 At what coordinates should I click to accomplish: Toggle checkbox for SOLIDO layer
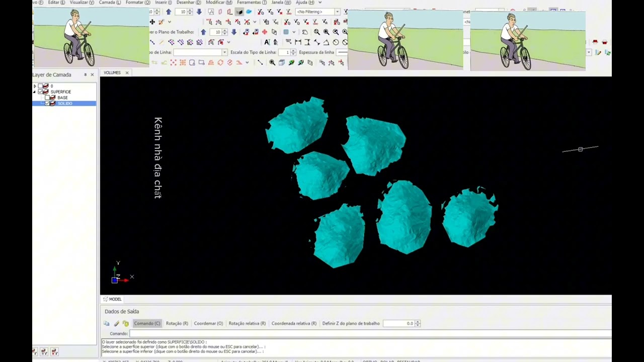point(47,104)
